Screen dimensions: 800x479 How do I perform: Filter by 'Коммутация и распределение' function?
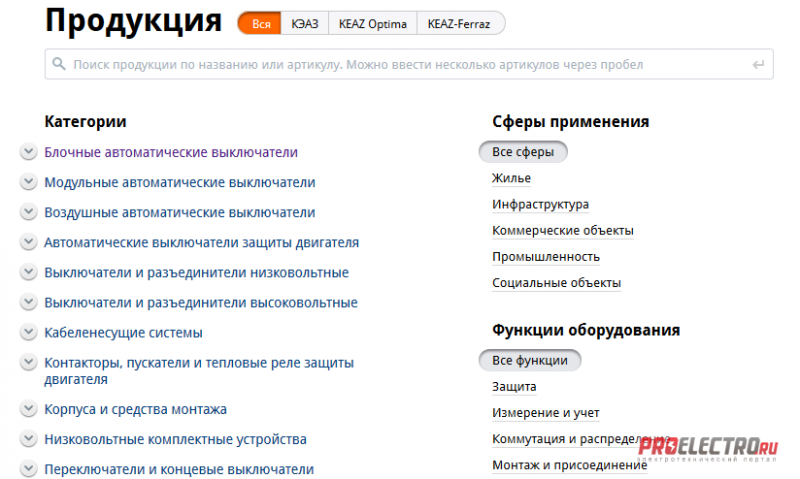pyautogui.click(x=581, y=439)
